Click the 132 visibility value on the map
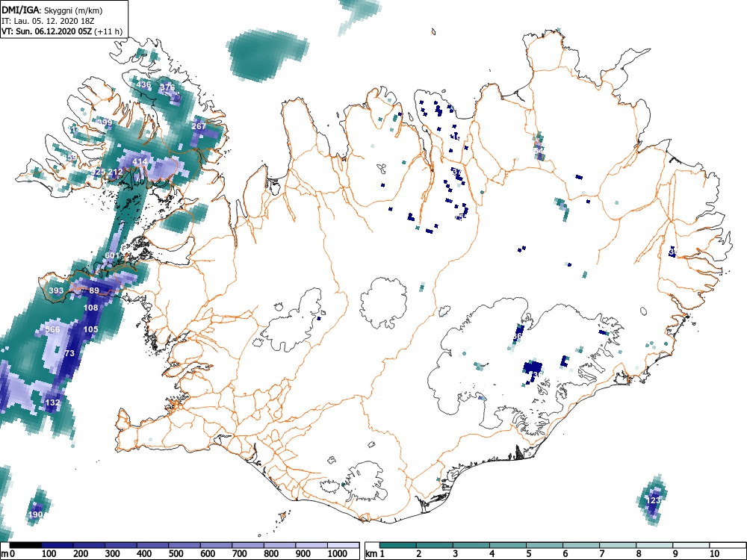The height and width of the screenshot is (560, 747). (x=52, y=402)
